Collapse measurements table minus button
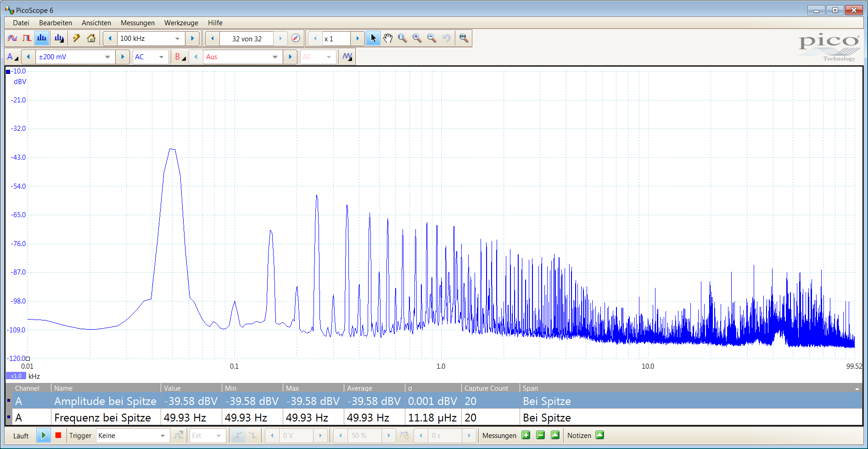Image resolution: width=868 pixels, height=449 pixels. 857,388
